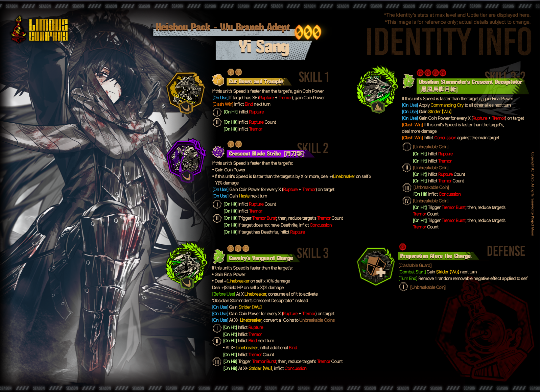Image resolution: width=540 pixels, height=392 pixels.
Task: Click 'At X+ Linebreaker, inflict additional Bind'
Action: coord(260,348)
